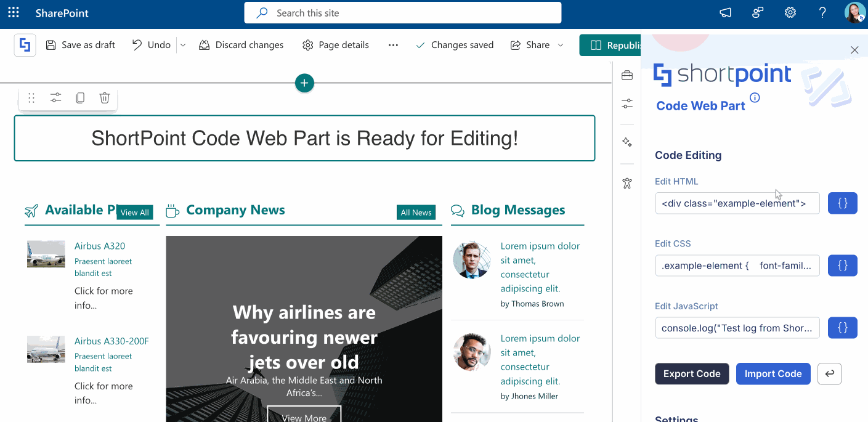The image size is (868, 422).
Task: Add a new section with plus button
Action: [304, 83]
